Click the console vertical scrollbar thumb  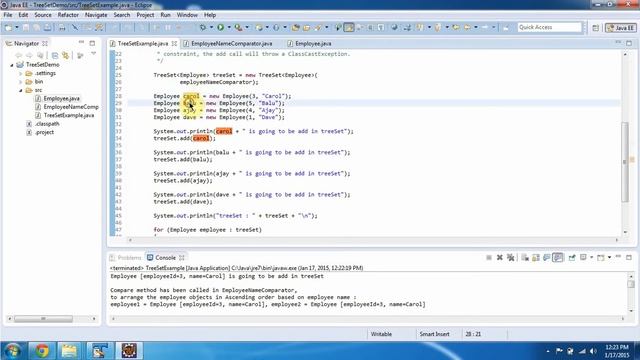pyautogui.click(x=631, y=284)
